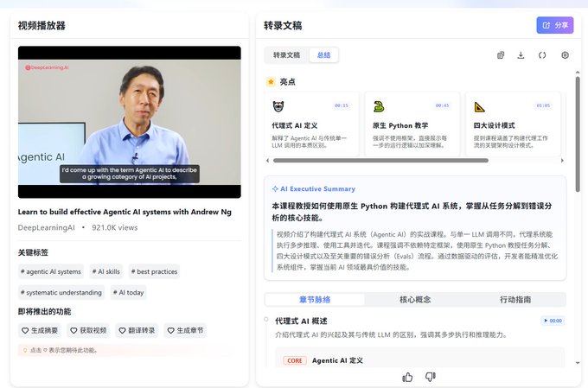Click the ruler icon on 四大设计模式 card
Screen dimensions: 588x388
pos(479,107)
